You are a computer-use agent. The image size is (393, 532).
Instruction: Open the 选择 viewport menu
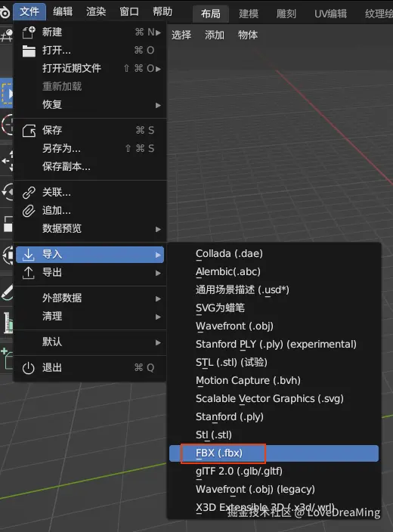[181, 35]
